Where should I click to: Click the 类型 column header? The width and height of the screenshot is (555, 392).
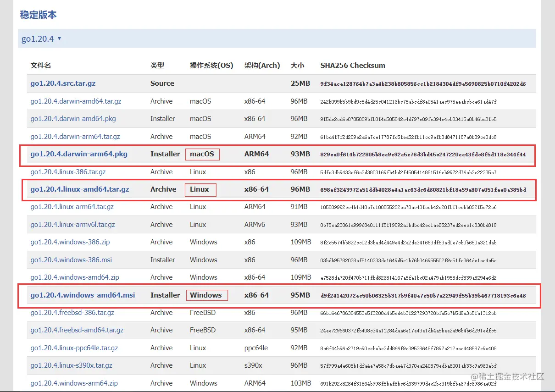pos(157,66)
